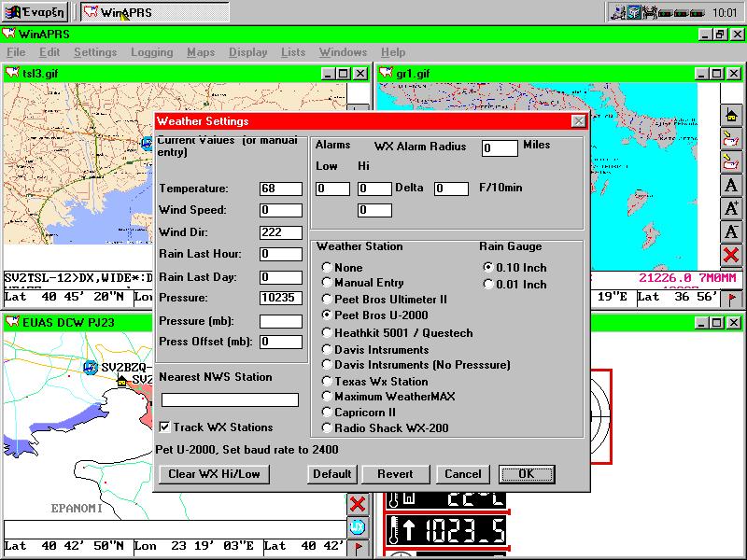Viewport: 747px width, 560px height.
Task: Open the Settings menu
Action: 95,52
